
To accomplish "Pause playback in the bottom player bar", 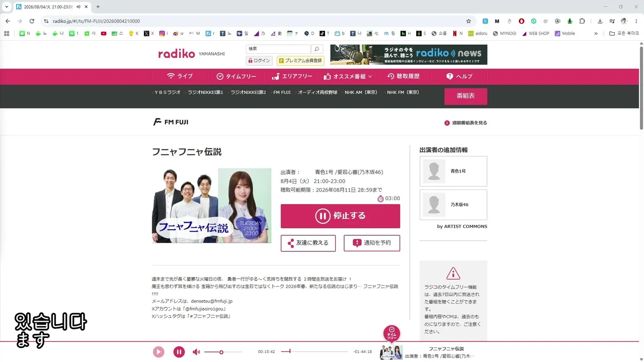I will click(x=179, y=352).
